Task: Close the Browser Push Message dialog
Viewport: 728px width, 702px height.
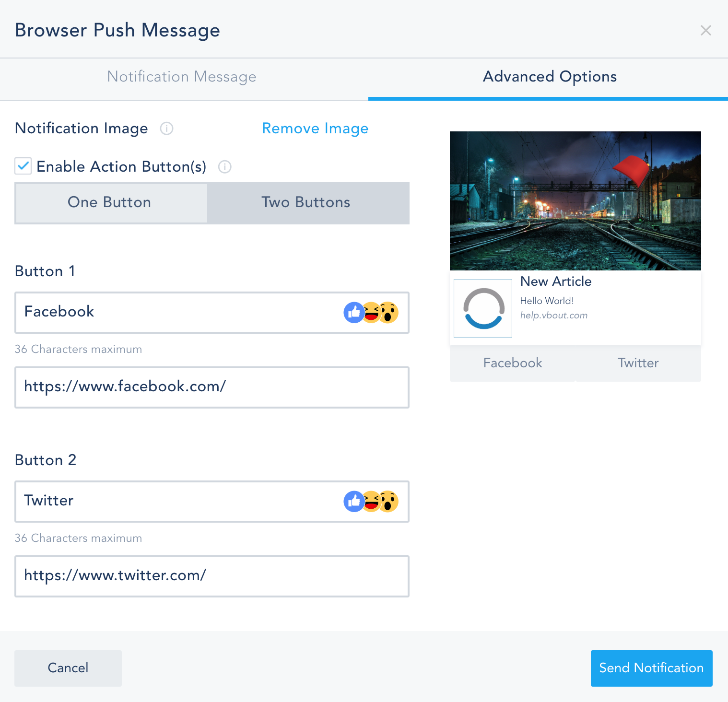Action: (706, 31)
